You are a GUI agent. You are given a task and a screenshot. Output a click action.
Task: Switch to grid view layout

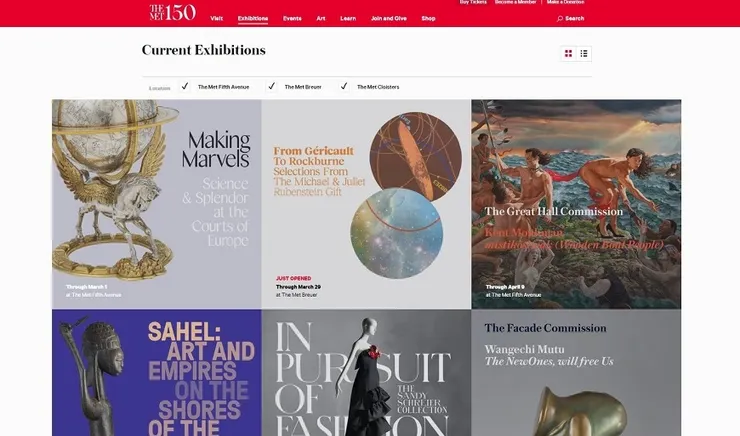coord(568,54)
